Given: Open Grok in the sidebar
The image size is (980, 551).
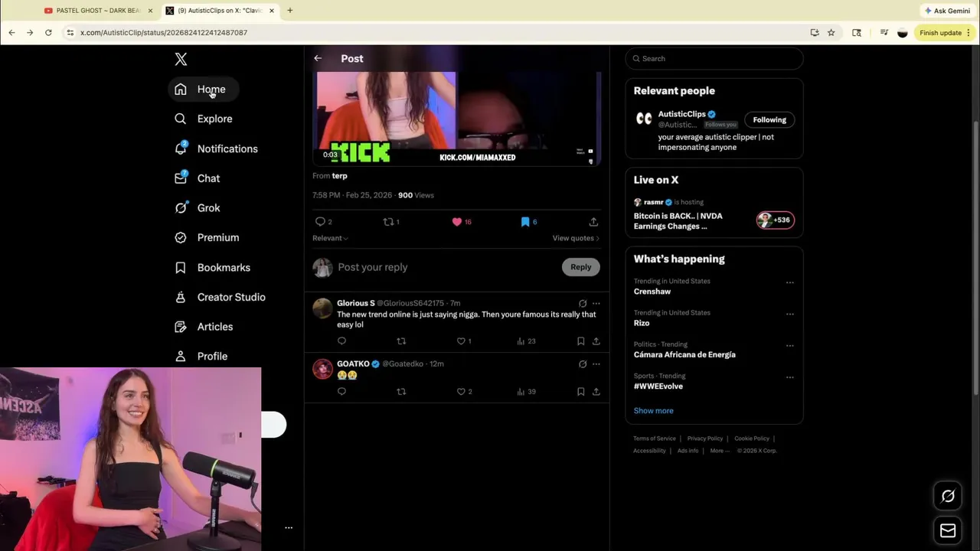Looking at the screenshot, I should 198,207.
